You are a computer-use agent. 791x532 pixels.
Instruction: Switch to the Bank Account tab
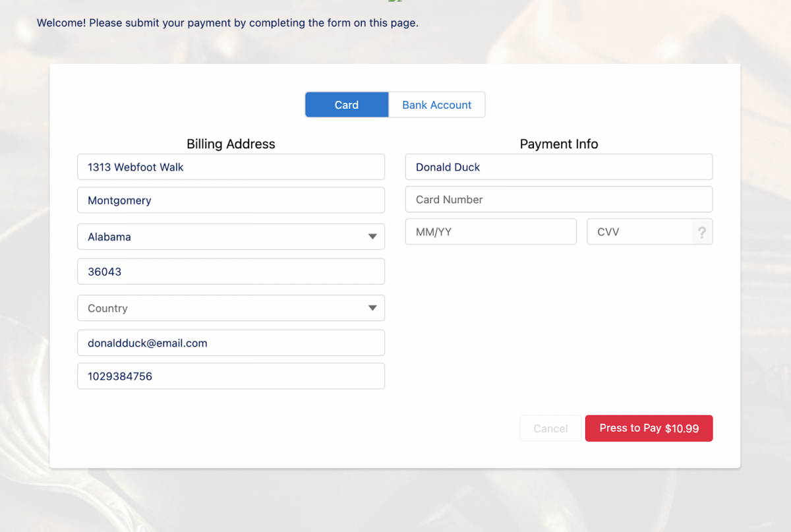click(x=436, y=104)
